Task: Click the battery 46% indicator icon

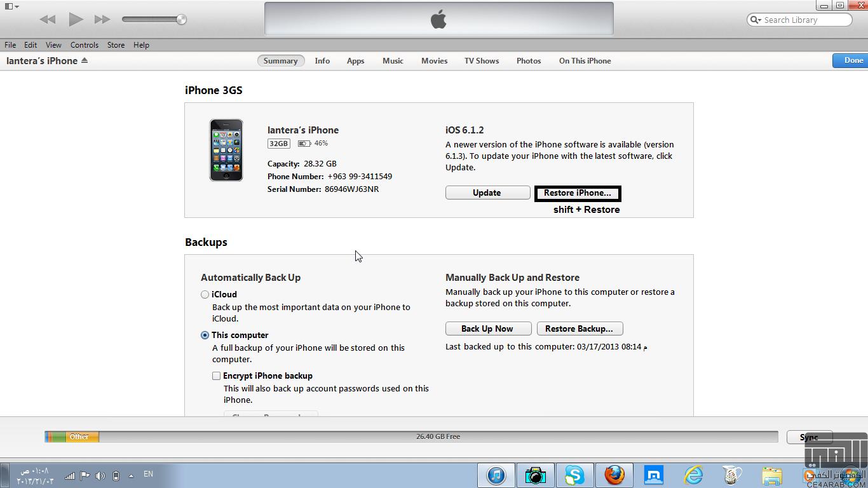Action: [x=304, y=144]
